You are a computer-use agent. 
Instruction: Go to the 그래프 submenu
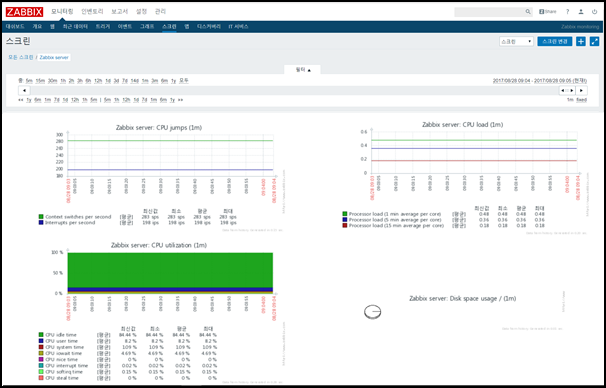[x=147, y=27]
